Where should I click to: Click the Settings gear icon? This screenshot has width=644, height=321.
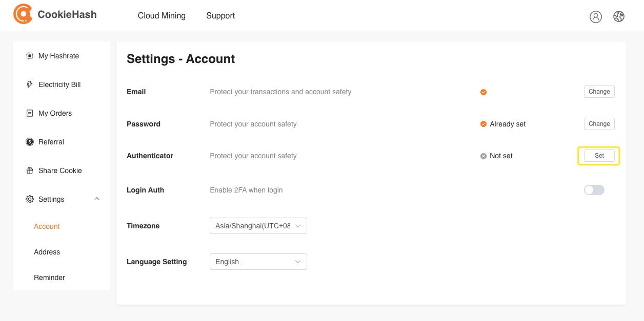30,199
